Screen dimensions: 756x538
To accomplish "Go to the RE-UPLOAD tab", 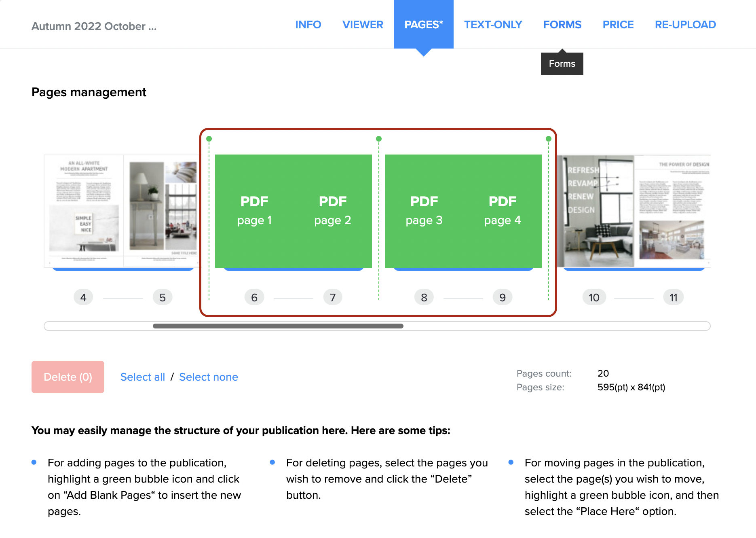I will click(x=685, y=25).
